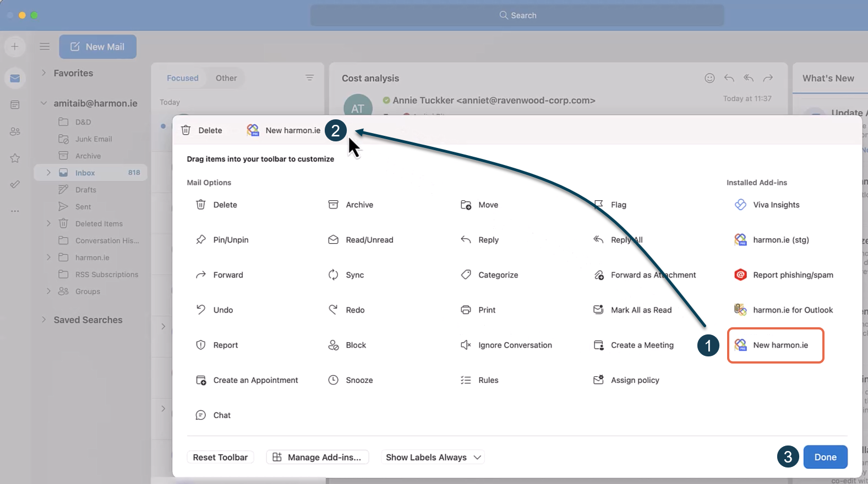Choose the Undo option
The height and width of the screenshot is (484, 868).
215,310
